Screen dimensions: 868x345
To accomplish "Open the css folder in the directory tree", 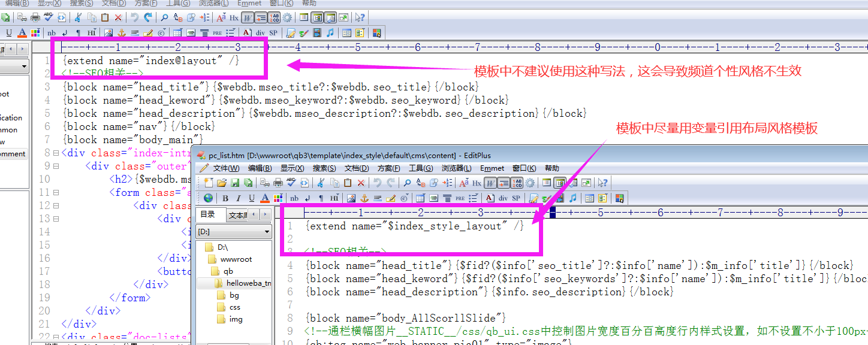I will tap(234, 307).
